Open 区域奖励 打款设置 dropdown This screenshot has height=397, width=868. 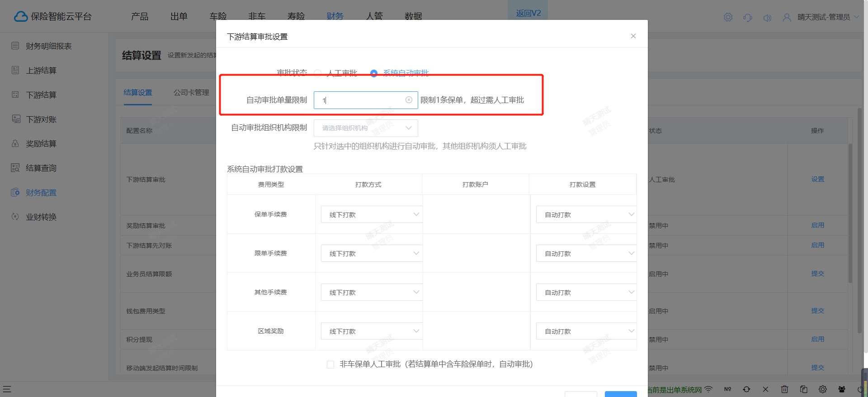tap(586, 331)
